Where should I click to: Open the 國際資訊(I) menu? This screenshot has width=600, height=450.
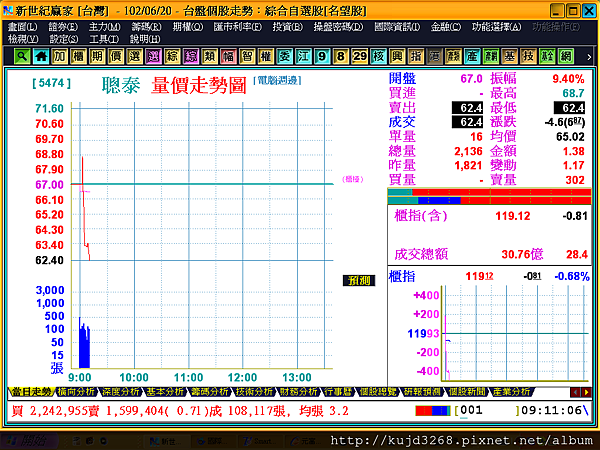[x=397, y=27]
